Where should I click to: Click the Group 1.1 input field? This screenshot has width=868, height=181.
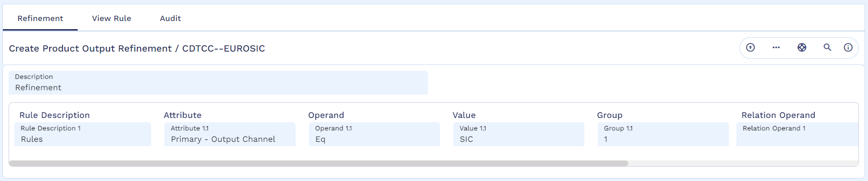(663, 134)
